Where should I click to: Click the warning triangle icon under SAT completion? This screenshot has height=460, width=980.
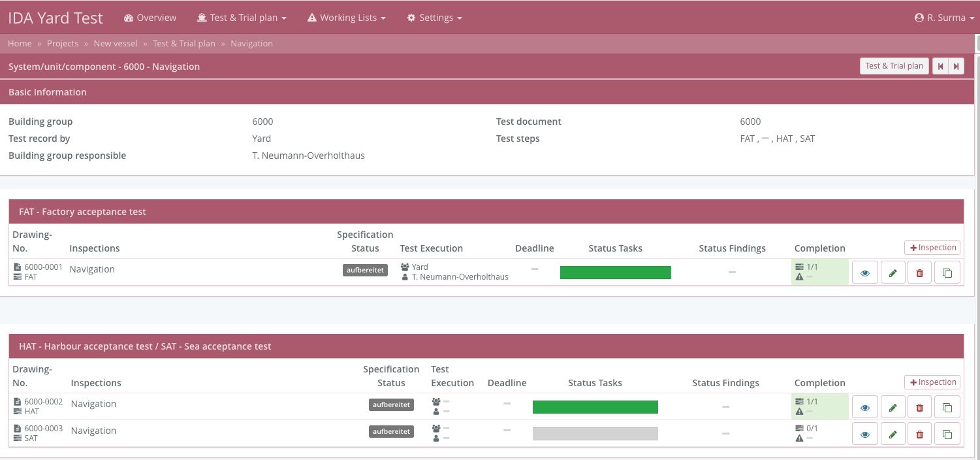(799, 436)
